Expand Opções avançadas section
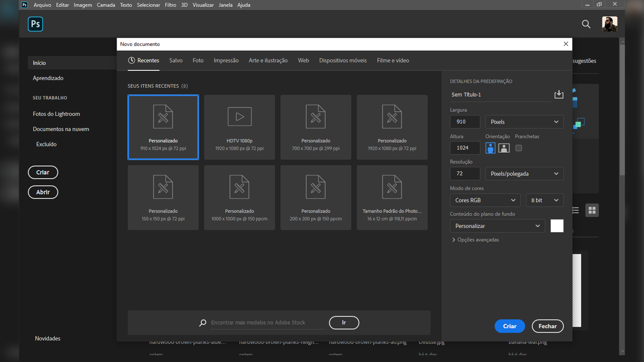 (x=476, y=240)
